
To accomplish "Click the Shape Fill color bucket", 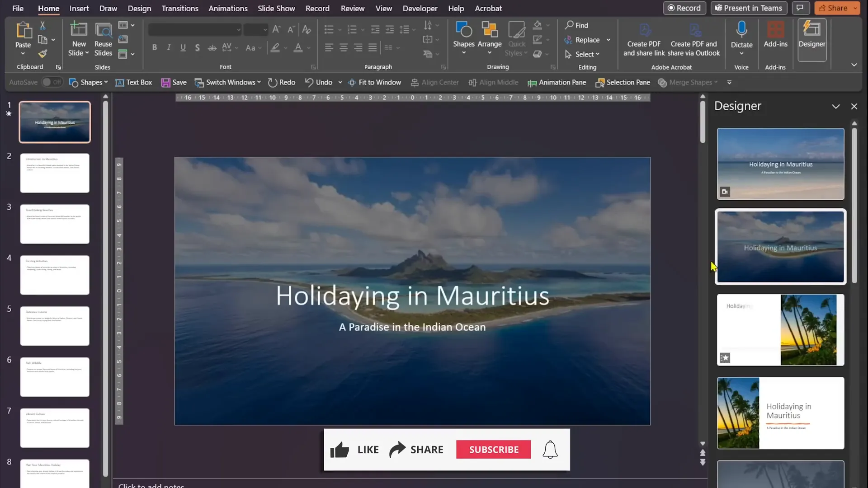I will 538,25.
